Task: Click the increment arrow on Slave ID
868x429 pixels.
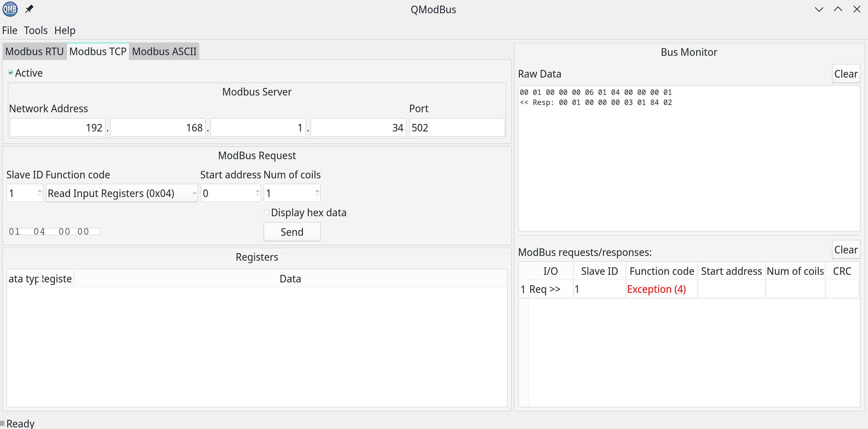Action: [x=39, y=192]
